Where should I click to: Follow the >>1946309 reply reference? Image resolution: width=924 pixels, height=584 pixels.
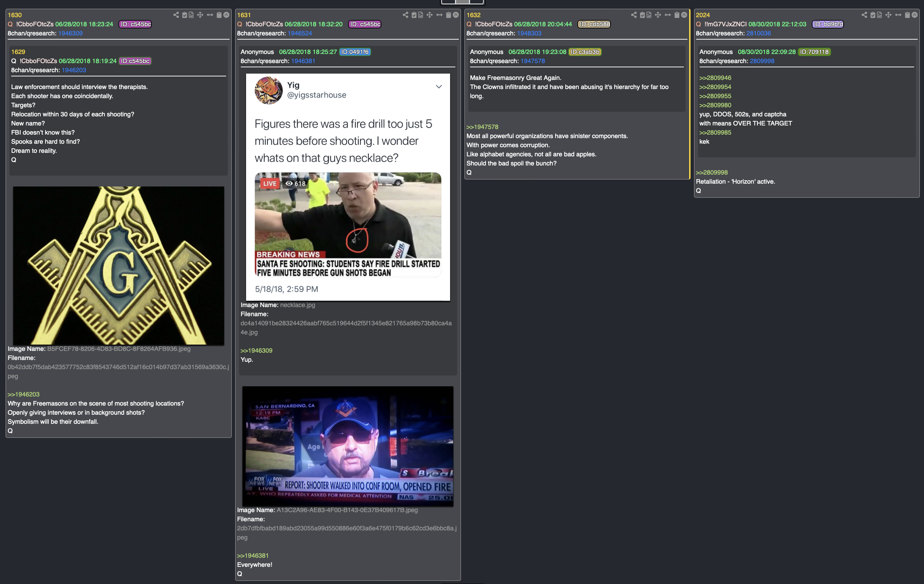pos(256,351)
